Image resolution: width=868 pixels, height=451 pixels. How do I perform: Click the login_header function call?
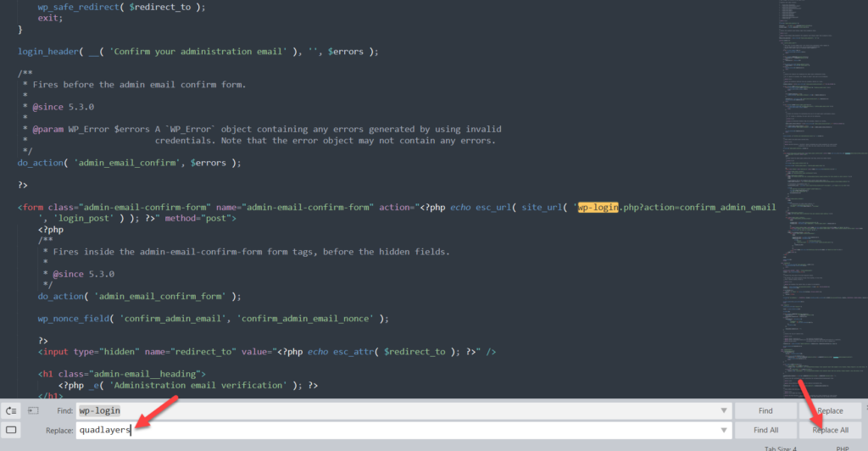[47, 52]
